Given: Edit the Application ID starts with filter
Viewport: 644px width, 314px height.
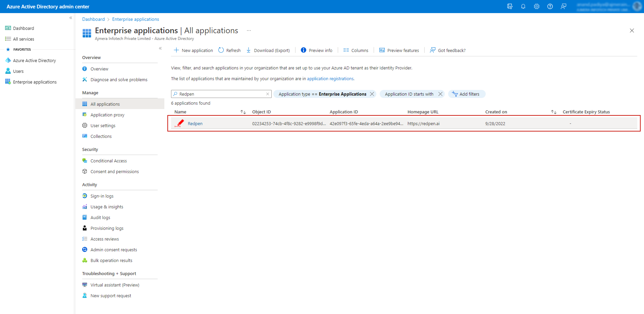Looking at the screenshot, I should coord(409,94).
